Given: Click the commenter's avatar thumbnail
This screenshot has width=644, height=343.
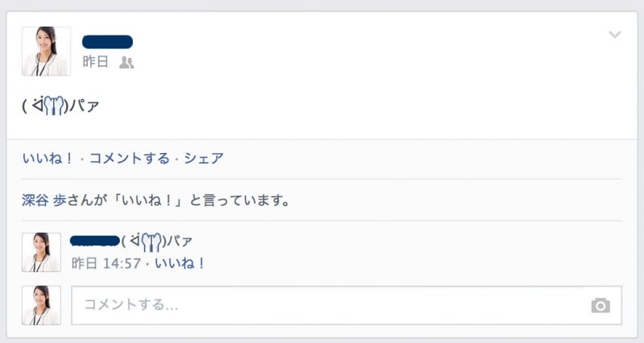Looking at the screenshot, I should point(41,252).
